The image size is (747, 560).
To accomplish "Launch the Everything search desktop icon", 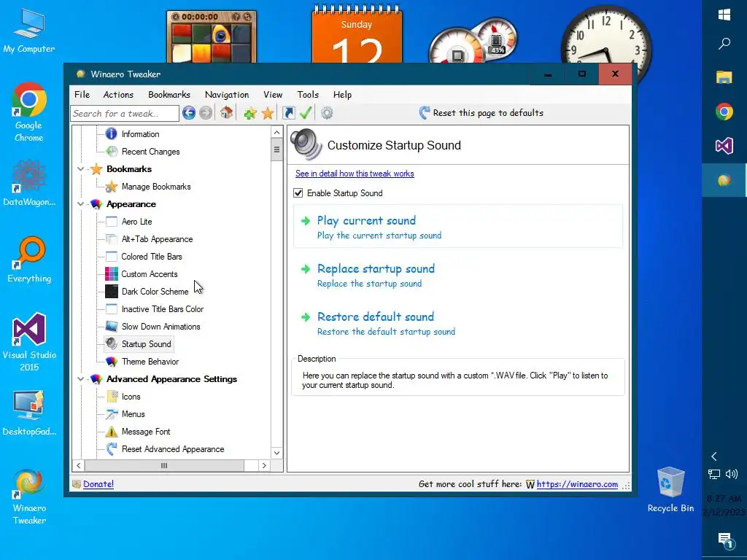I will 29,260.
